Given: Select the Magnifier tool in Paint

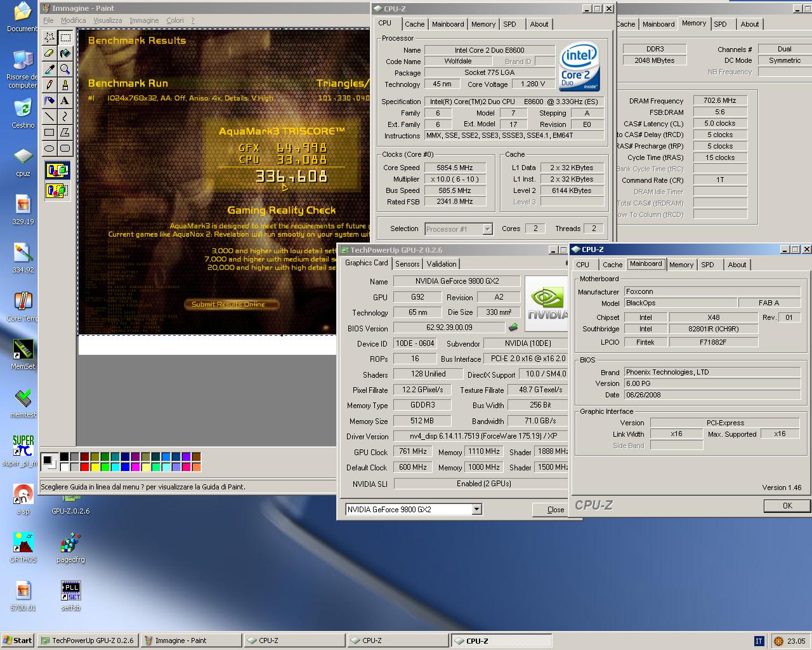Looking at the screenshot, I should (65, 69).
